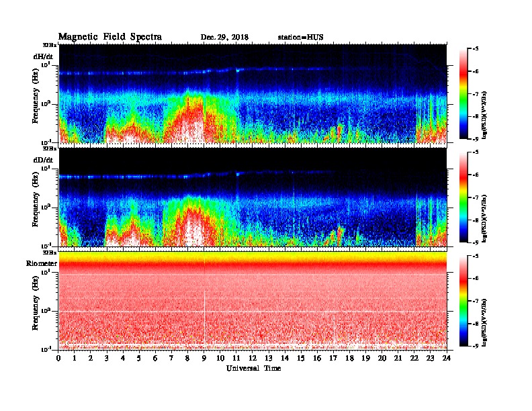Click hour 3 on time axis
The width and height of the screenshot is (532, 411).
107,359
